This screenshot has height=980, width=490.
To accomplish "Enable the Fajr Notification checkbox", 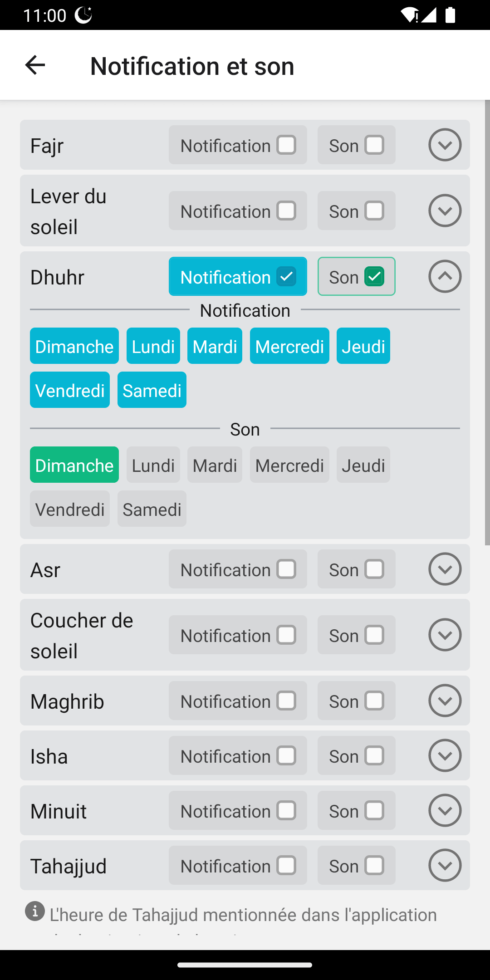I will [286, 145].
